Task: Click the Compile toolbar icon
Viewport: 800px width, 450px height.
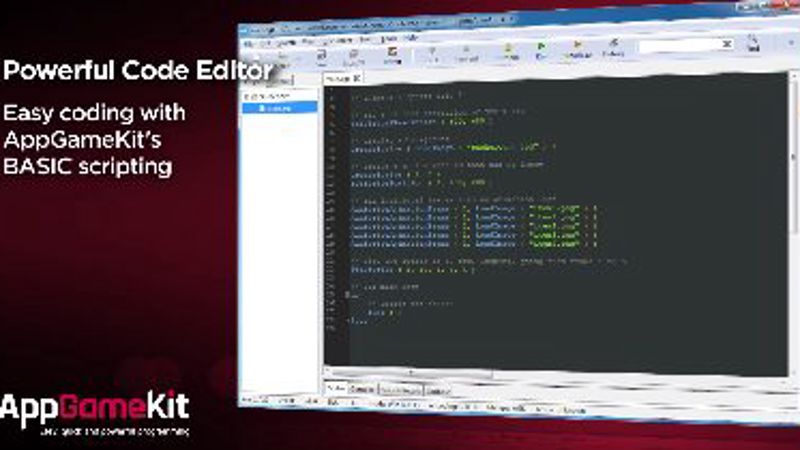Action: [508, 52]
